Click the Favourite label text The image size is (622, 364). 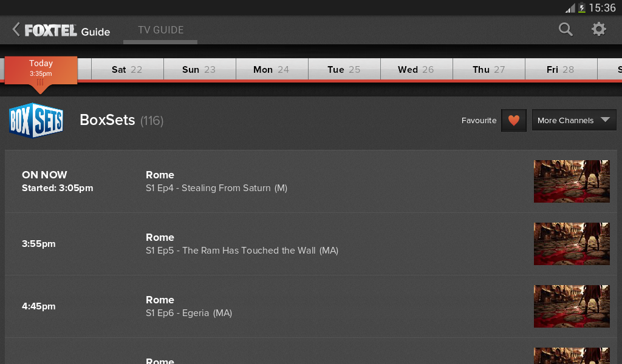(479, 120)
